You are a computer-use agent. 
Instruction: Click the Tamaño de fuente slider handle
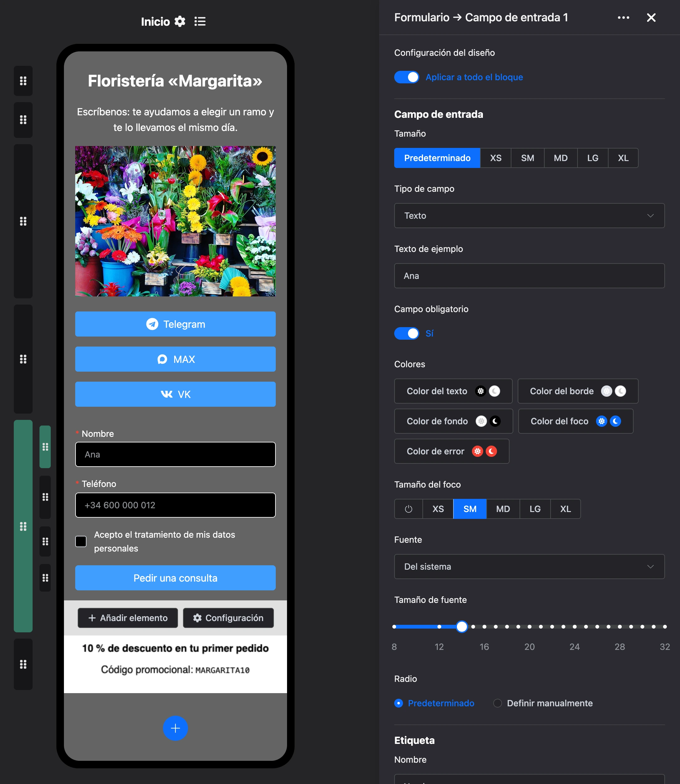tap(462, 626)
